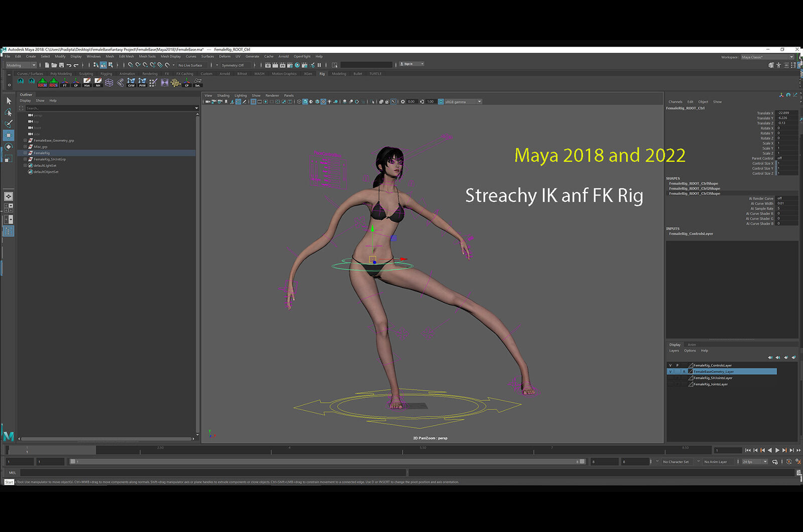Open the Deform menu in the menu bar
The image size is (803, 532).
coord(225,56)
